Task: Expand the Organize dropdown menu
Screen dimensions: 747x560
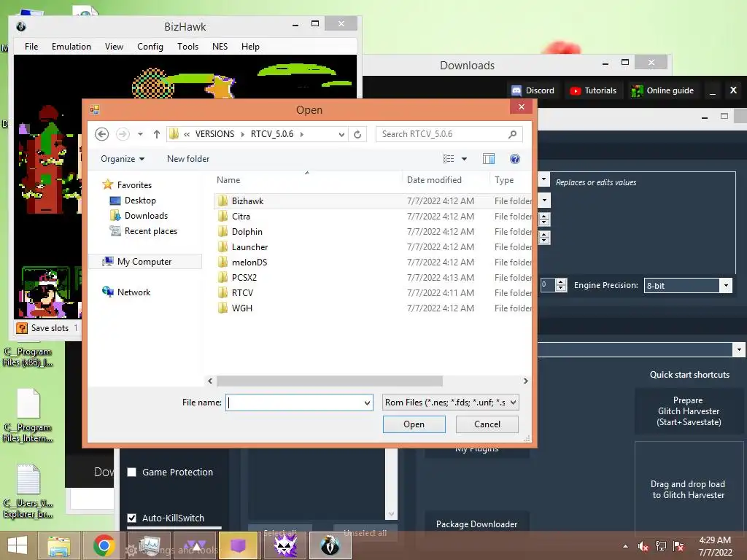Action: coord(123,159)
